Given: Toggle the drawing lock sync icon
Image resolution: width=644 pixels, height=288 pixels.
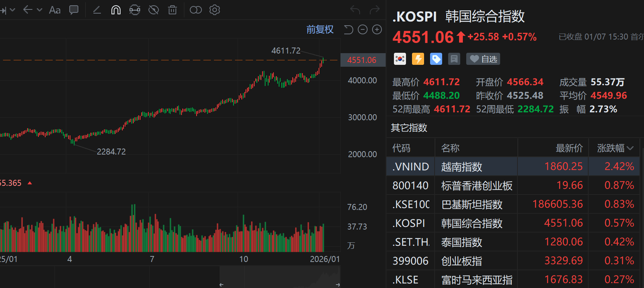Looking at the screenshot, I should (x=134, y=10).
